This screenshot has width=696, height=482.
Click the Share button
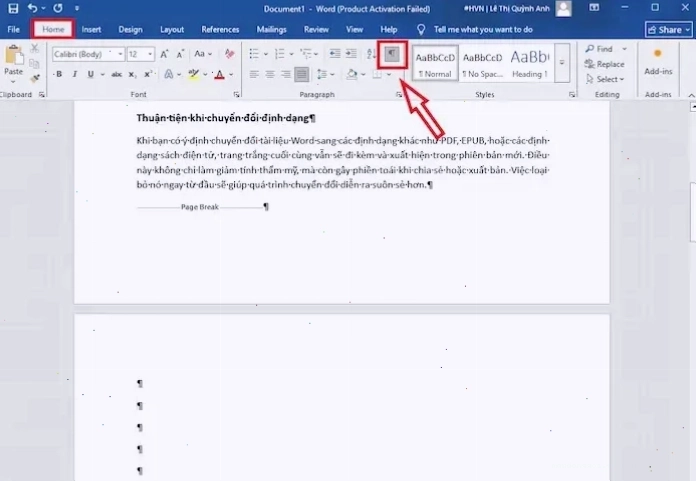668,30
